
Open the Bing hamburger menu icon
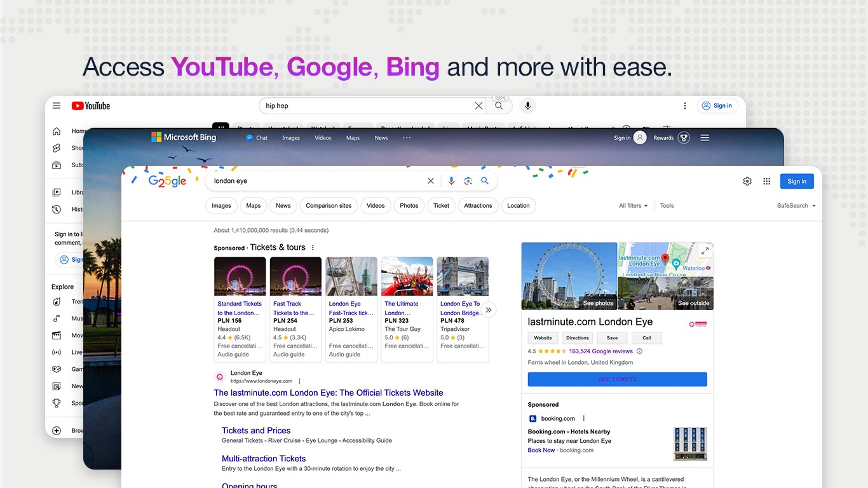point(705,137)
